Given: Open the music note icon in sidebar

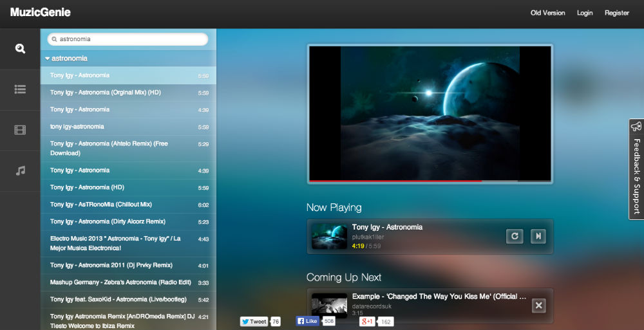Looking at the screenshot, I should tap(20, 170).
